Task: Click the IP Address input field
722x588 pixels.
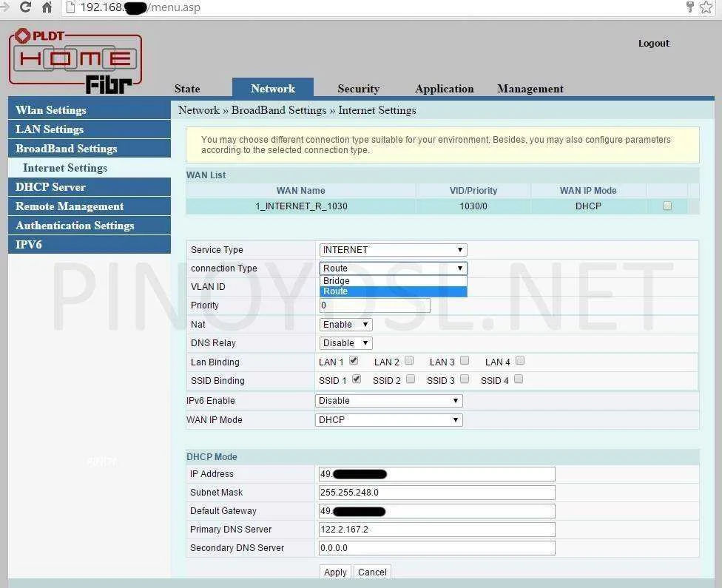Action: (x=436, y=474)
